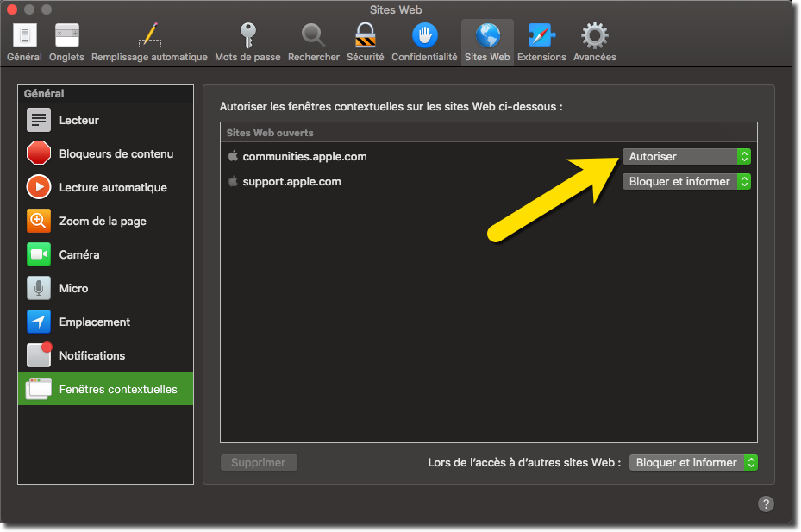
Task: Open the other websites default policy dropdown
Action: tap(693, 462)
